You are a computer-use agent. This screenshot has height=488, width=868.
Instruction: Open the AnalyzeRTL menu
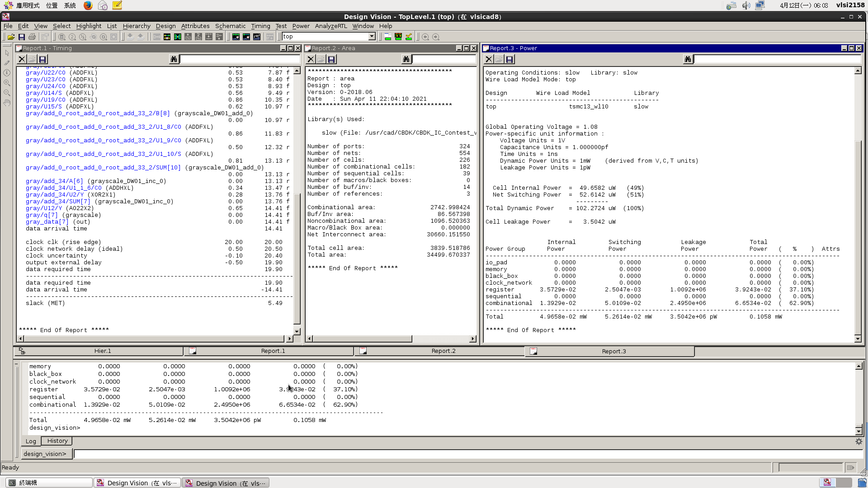coord(331,26)
